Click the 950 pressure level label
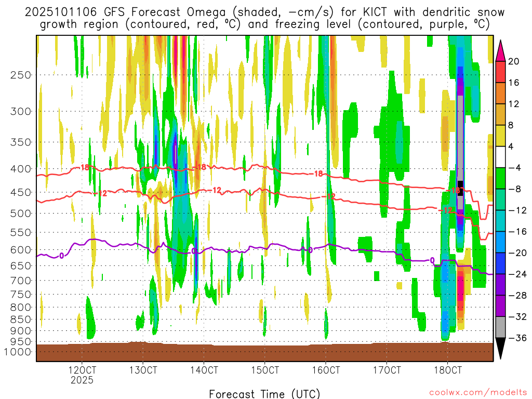The width and height of the screenshot is (532, 399). tap(21, 342)
